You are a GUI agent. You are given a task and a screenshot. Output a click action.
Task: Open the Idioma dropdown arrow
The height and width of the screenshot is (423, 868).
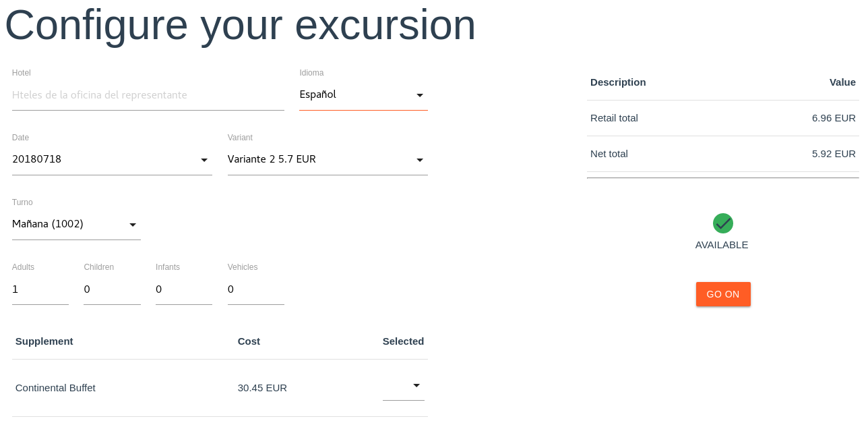pyautogui.click(x=420, y=95)
